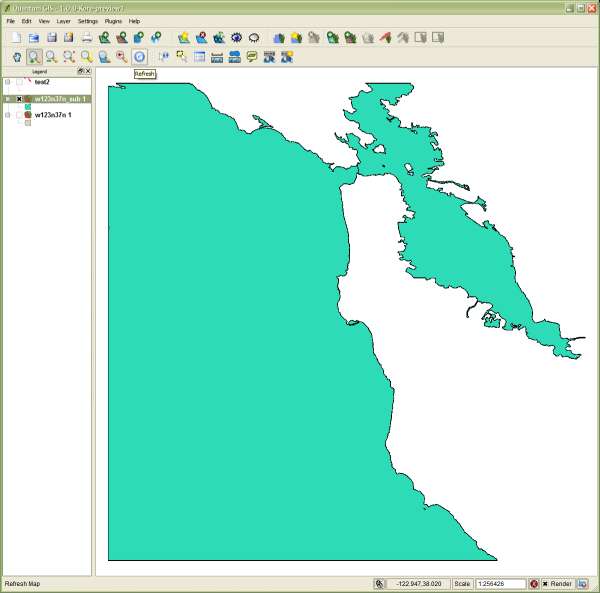Click the teal symbol swatch under w123n37n_sub 1
Image resolution: width=600 pixels, height=593 pixels.
(x=28, y=107)
